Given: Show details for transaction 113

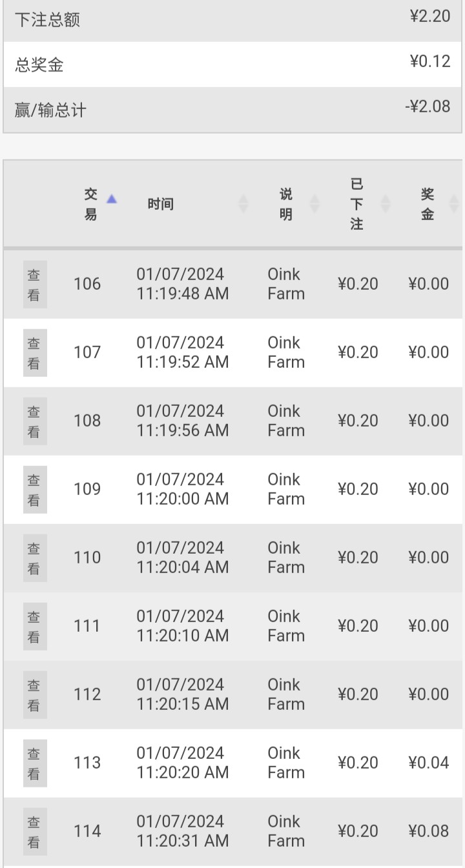Looking at the screenshot, I should 35,763.
